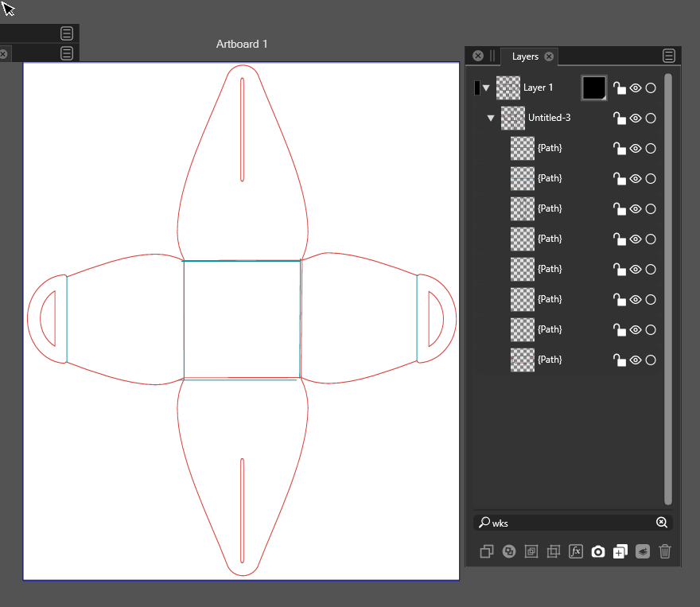Click the camera snapshot icon in Layers panel
Screen dimensions: 700x607
pos(598,551)
